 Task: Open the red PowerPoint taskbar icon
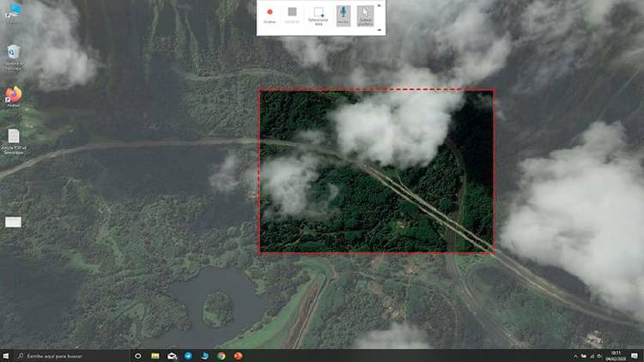[238, 355]
